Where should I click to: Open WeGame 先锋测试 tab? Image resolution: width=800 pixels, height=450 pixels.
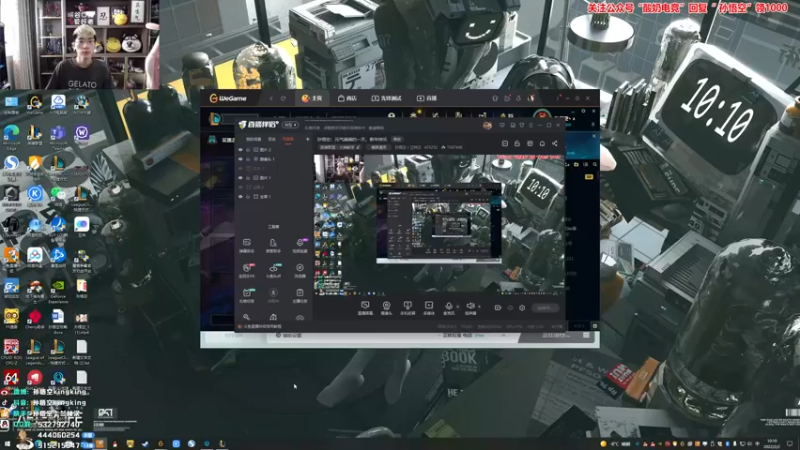point(386,98)
